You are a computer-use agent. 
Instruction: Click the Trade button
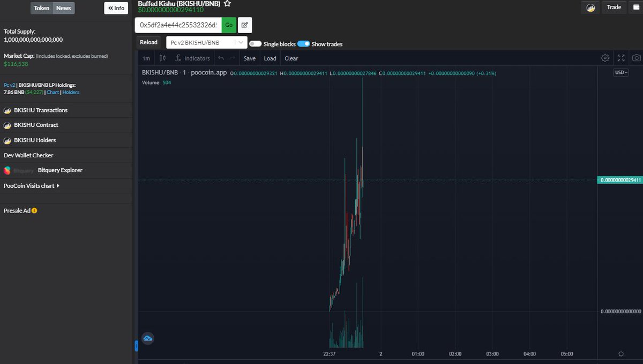(x=614, y=7)
